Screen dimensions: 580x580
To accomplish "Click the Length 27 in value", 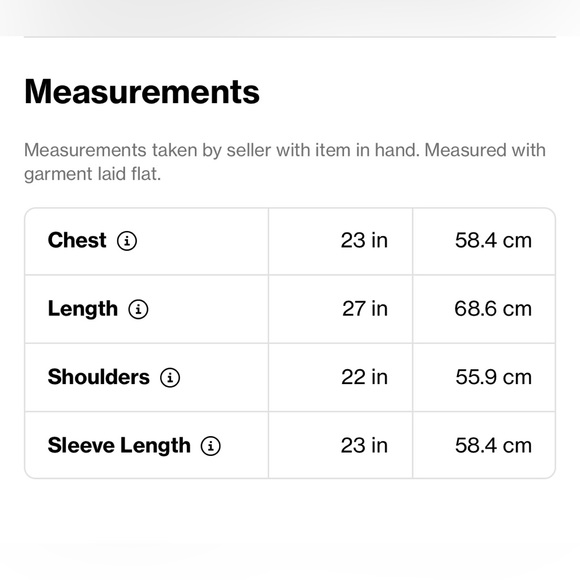I will pyautogui.click(x=365, y=309).
